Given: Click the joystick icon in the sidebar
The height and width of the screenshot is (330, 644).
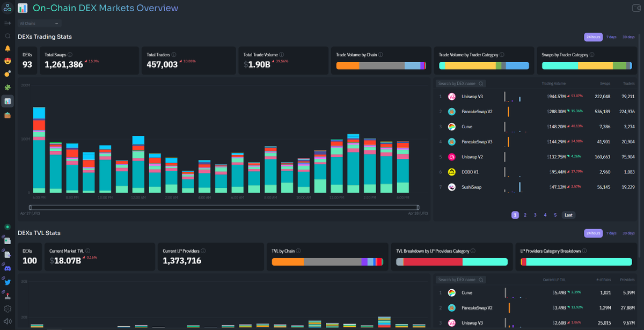Looking at the screenshot, I should [8, 295].
